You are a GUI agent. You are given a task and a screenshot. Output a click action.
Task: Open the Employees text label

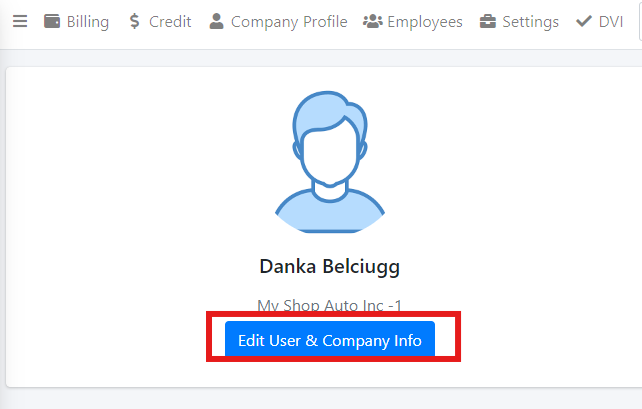click(425, 22)
